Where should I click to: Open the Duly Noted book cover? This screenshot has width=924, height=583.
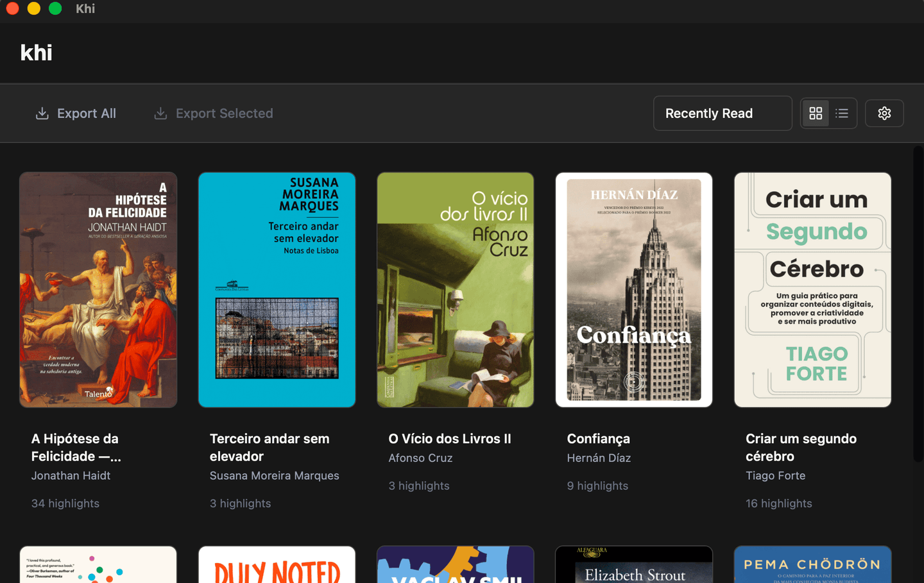[x=277, y=564]
